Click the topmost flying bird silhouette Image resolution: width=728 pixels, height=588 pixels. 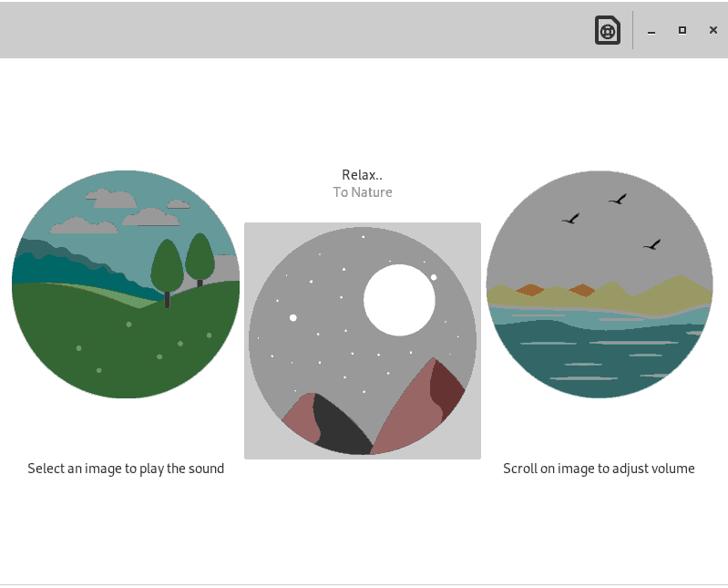(618, 199)
